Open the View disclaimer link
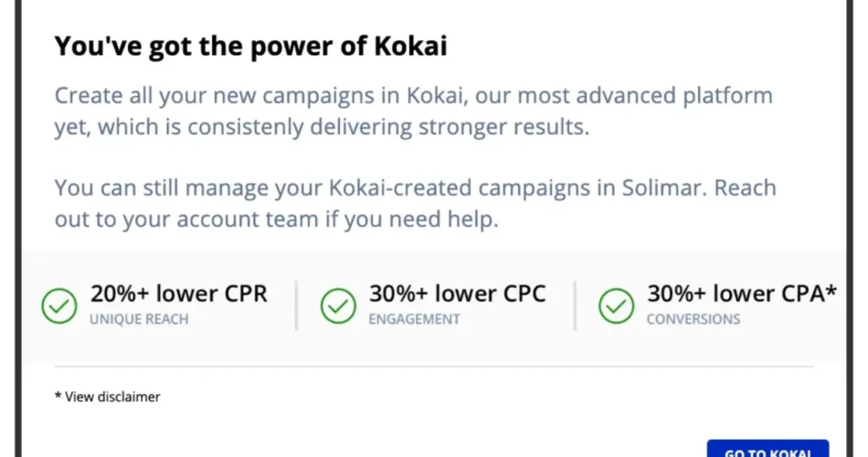The image size is (868, 457). click(x=108, y=397)
